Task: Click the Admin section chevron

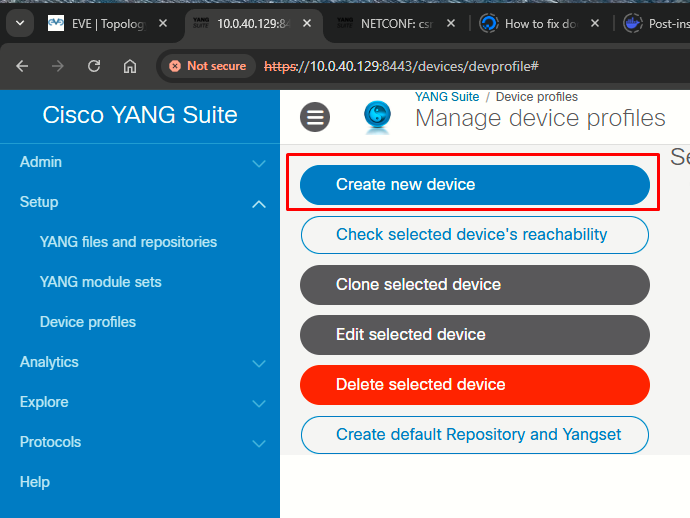Action: [259, 164]
